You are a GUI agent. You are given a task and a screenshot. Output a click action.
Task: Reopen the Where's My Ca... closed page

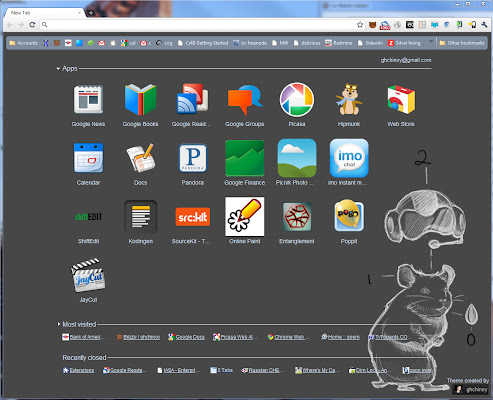[317, 370]
